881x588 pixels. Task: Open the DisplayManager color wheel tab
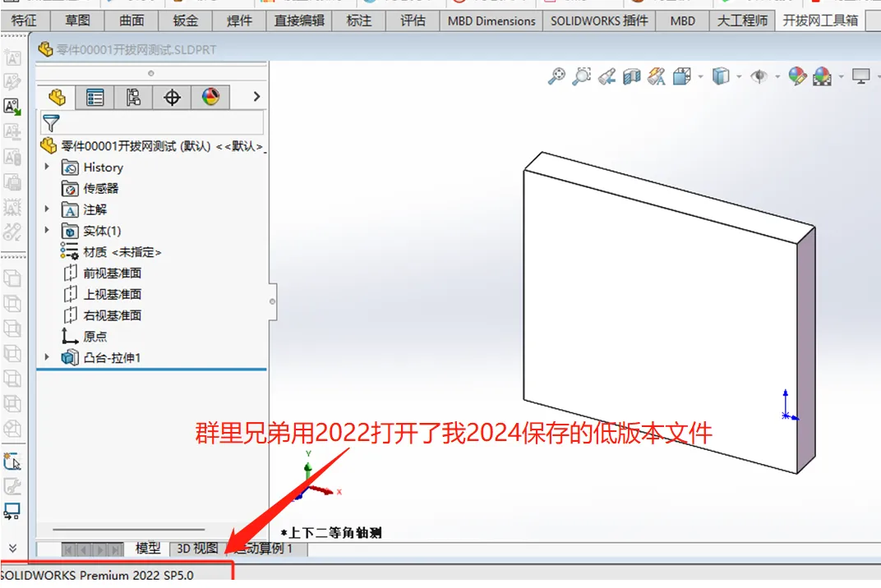coord(210,97)
